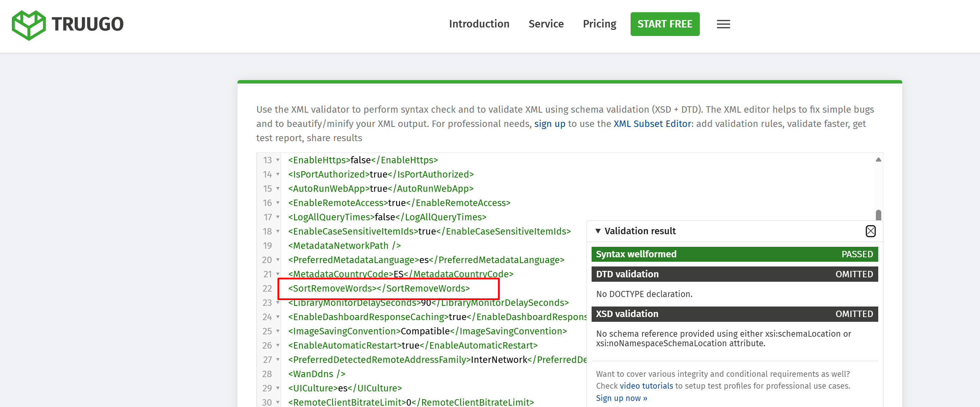Open the Service menu item

click(x=545, y=24)
